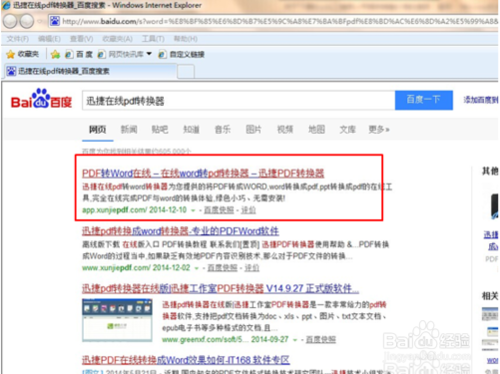This screenshot has width=500, height=374.
Task: Open the 查看(V) menu
Action: pos(81,39)
